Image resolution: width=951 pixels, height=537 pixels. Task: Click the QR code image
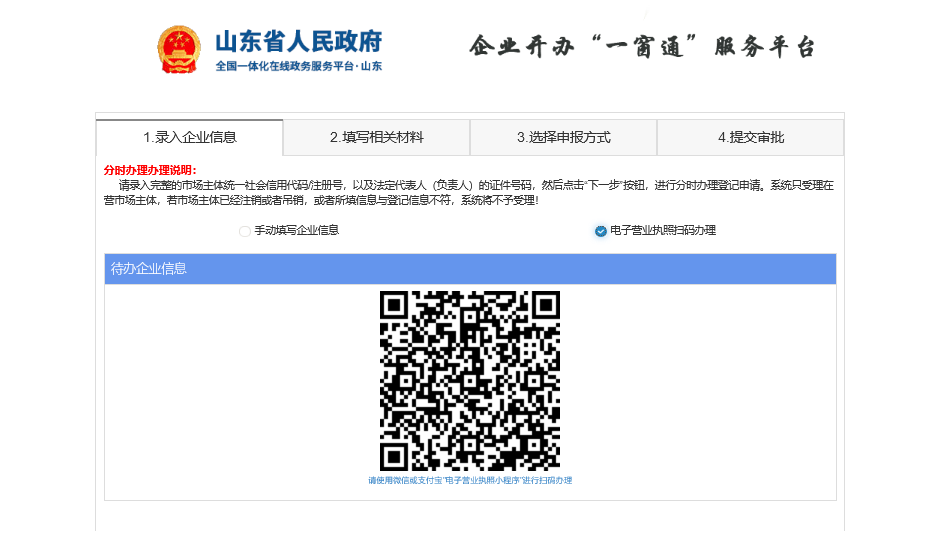[x=470, y=380]
